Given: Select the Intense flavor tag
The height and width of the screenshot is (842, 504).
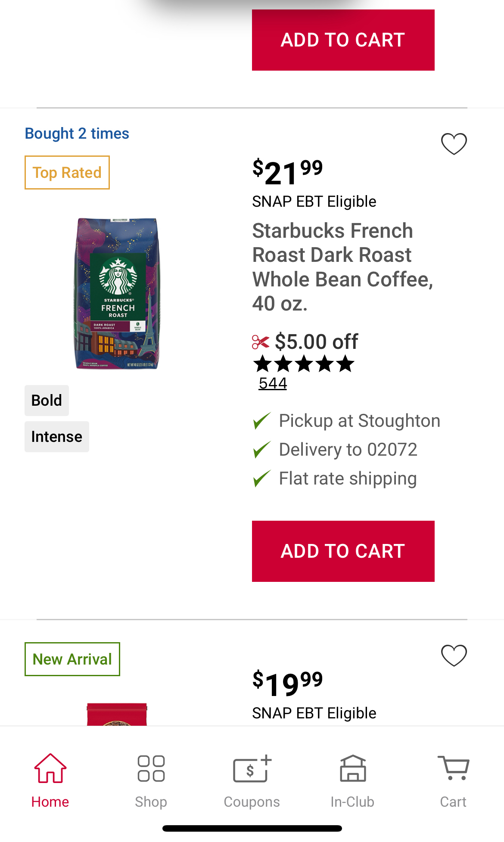Looking at the screenshot, I should 56,437.
